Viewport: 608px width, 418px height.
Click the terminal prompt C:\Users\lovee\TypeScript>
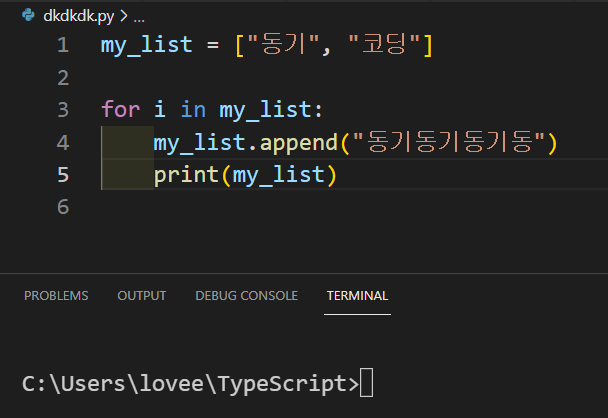[190, 384]
